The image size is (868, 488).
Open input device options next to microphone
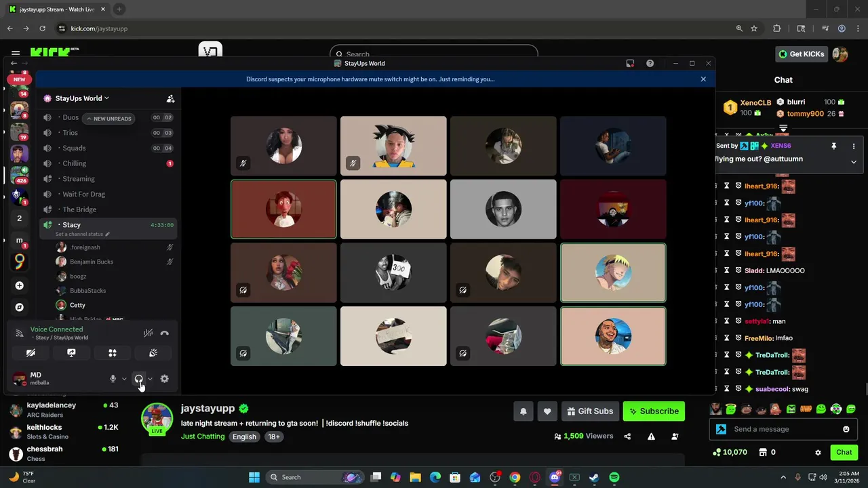124,379
